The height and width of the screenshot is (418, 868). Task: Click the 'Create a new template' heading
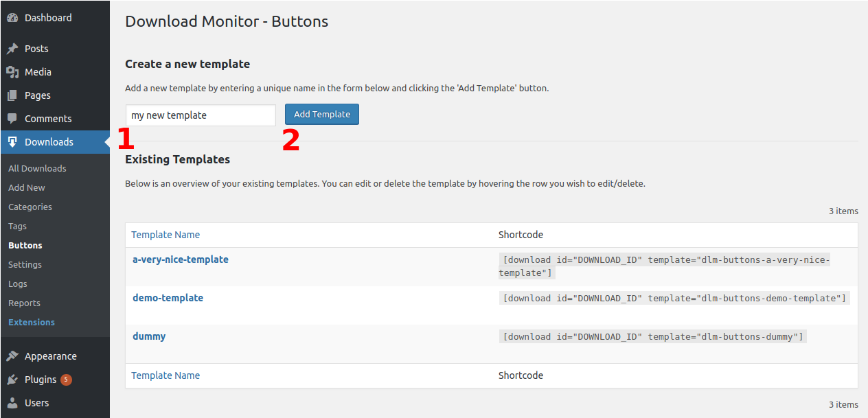pyautogui.click(x=187, y=64)
